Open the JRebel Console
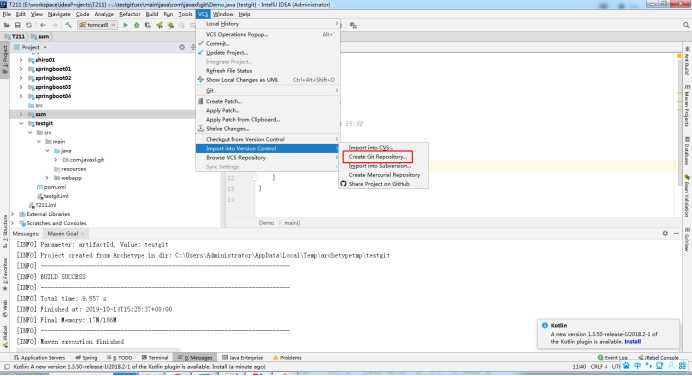 click(658, 357)
